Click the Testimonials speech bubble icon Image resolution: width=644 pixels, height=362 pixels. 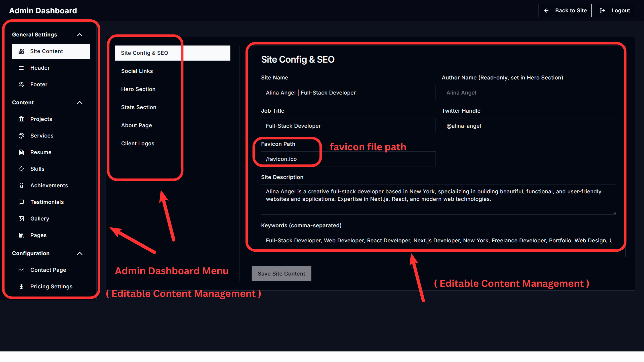[21, 202]
